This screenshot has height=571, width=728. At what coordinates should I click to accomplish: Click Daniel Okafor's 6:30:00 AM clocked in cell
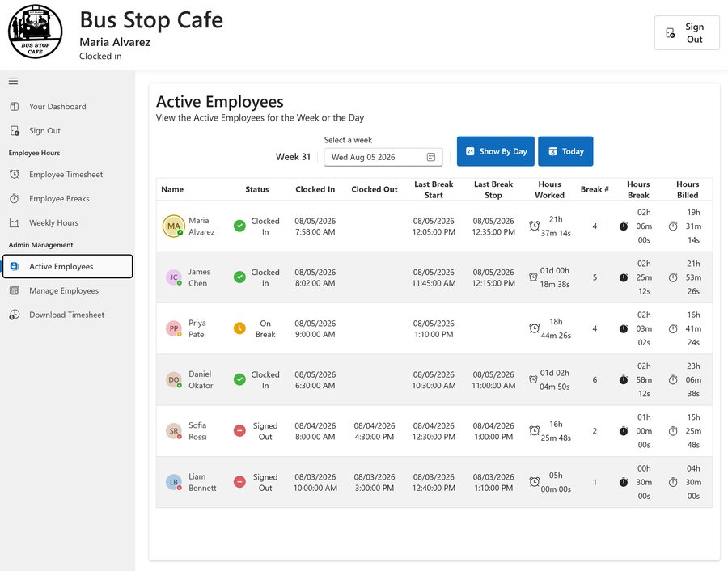[315, 379]
